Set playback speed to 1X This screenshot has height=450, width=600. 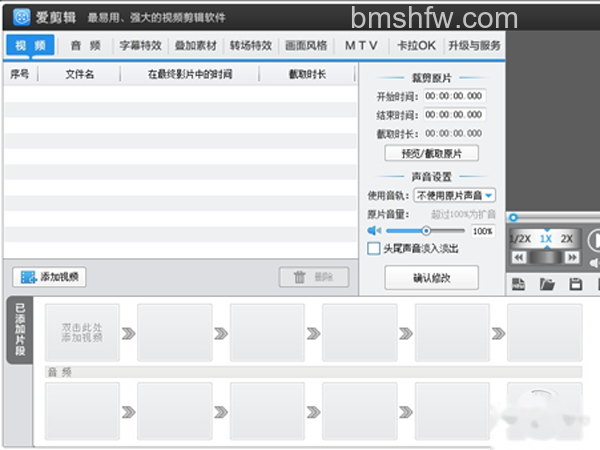pos(546,239)
